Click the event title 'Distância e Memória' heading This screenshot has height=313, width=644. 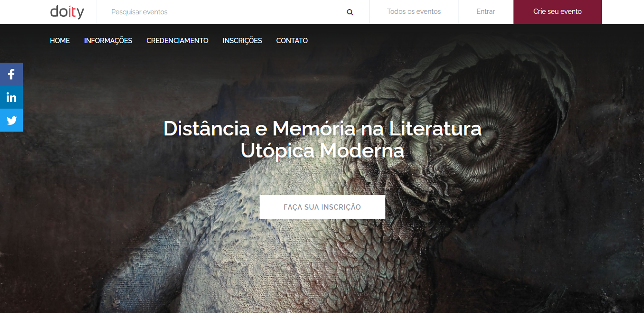pyautogui.click(x=322, y=139)
